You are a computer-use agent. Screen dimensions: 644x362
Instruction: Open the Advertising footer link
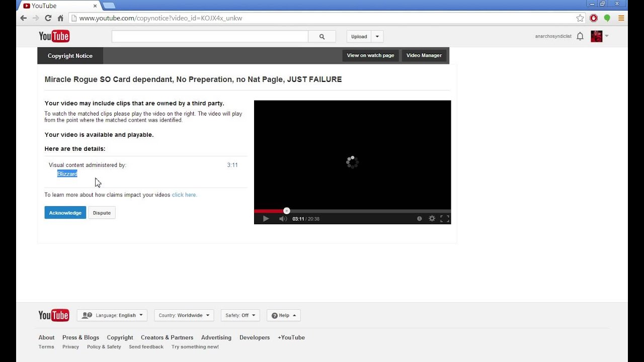[216, 337]
